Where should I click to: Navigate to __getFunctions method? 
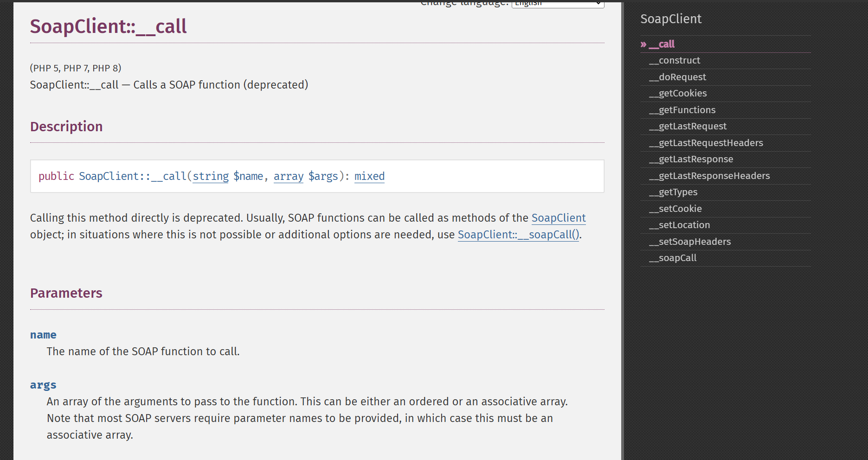click(x=682, y=110)
